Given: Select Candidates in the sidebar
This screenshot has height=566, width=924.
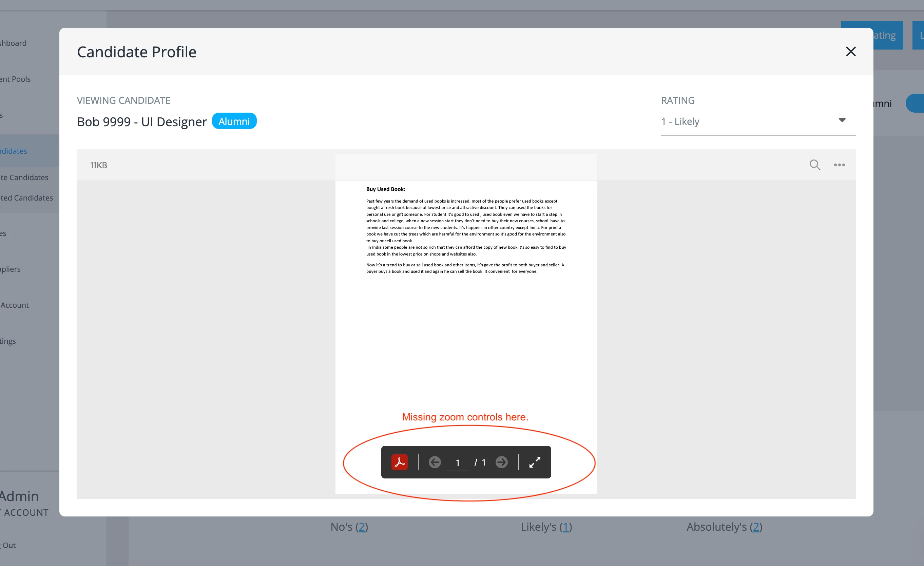Looking at the screenshot, I should [x=14, y=151].
